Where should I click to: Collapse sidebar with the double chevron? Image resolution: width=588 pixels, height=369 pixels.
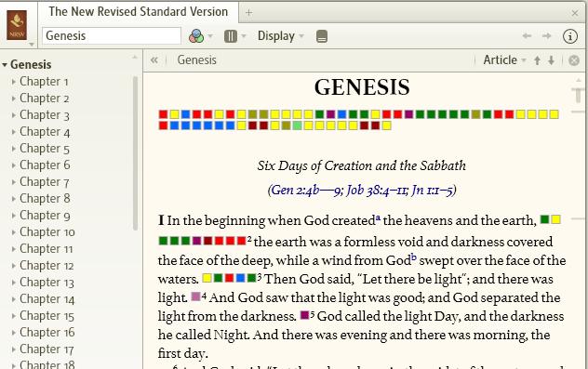click(x=154, y=59)
